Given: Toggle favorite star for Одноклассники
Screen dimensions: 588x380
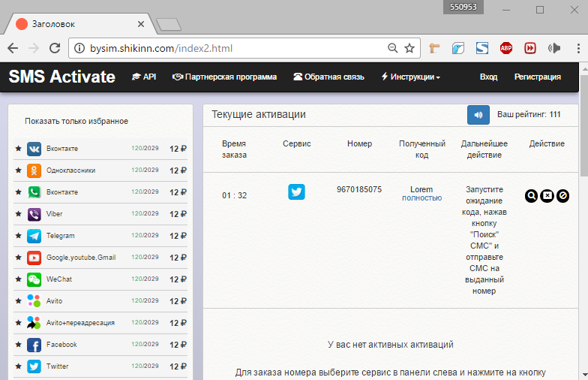Looking at the screenshot, I should pos(18,170).
